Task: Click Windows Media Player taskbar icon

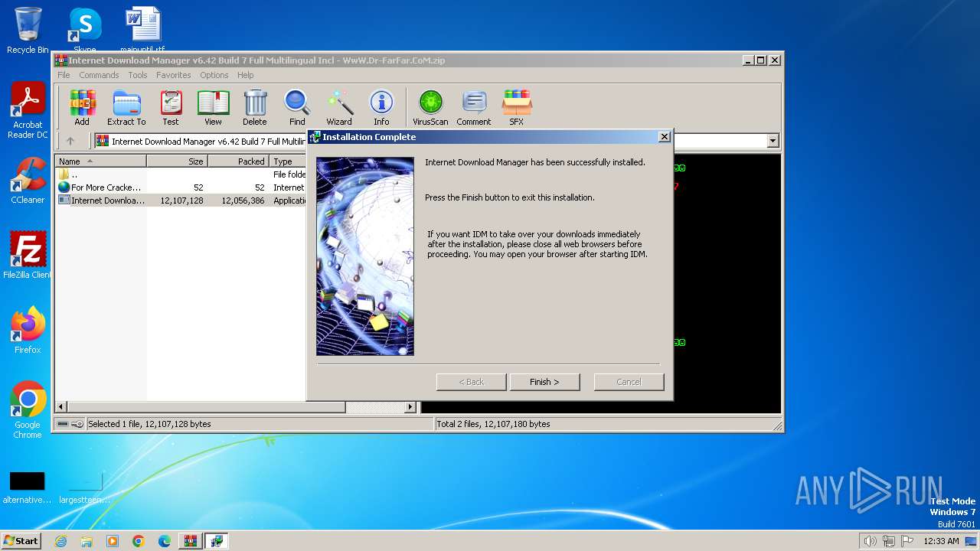Action: tap(113, 541)
